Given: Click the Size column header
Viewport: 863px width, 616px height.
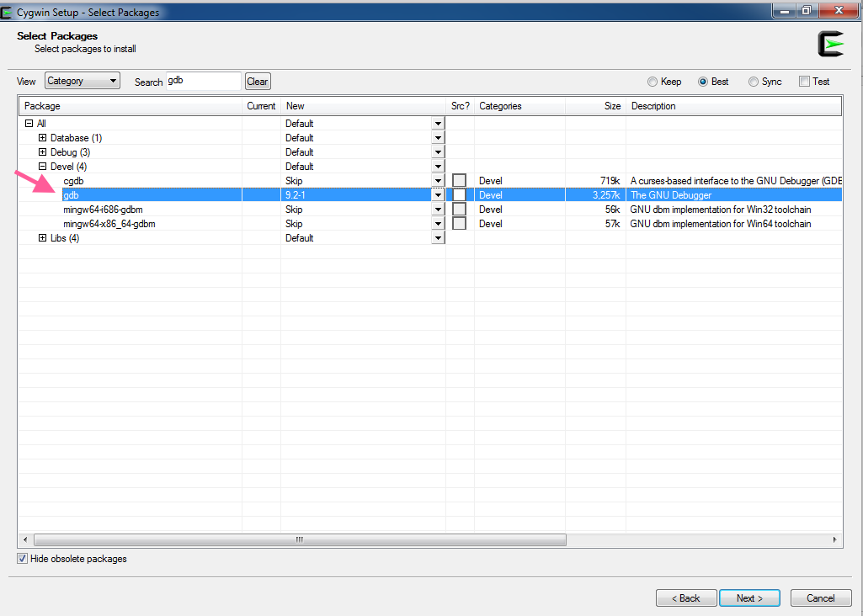Looking at the screenshot, I should pos(595,105).
